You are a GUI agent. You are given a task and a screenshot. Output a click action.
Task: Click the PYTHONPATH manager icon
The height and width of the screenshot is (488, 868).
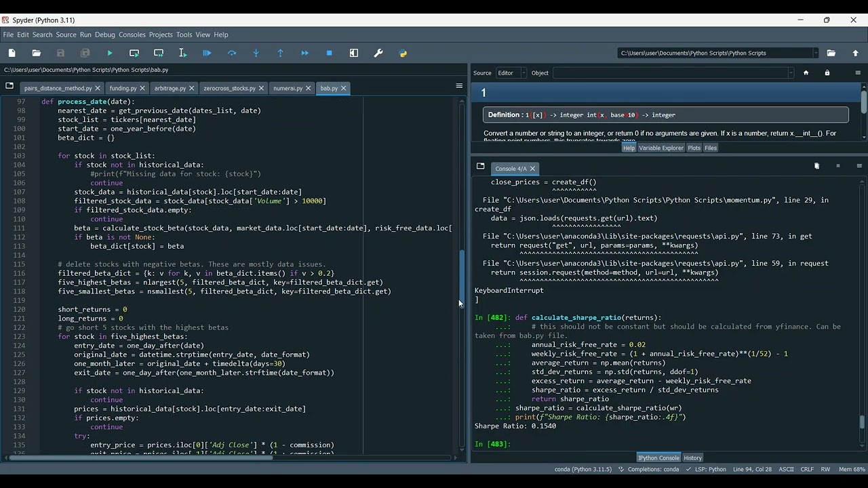click(x=403, y=53)
